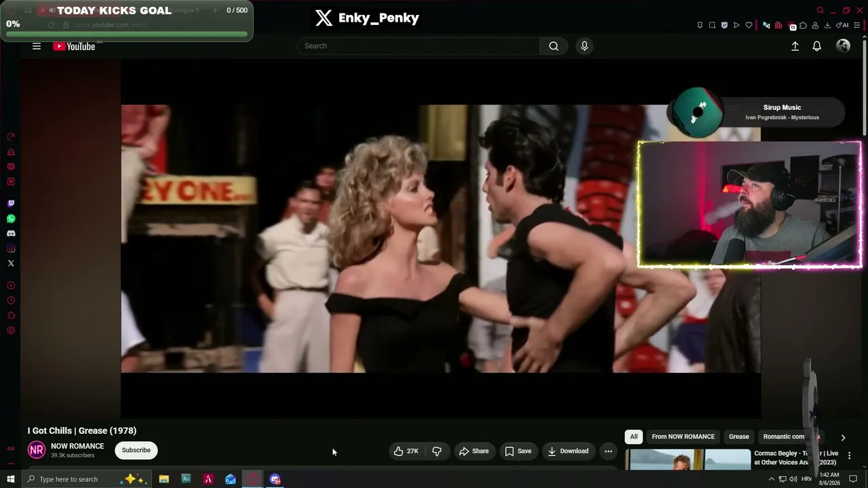
Task: Click the YouTube search field
Action: coord(418,46)
